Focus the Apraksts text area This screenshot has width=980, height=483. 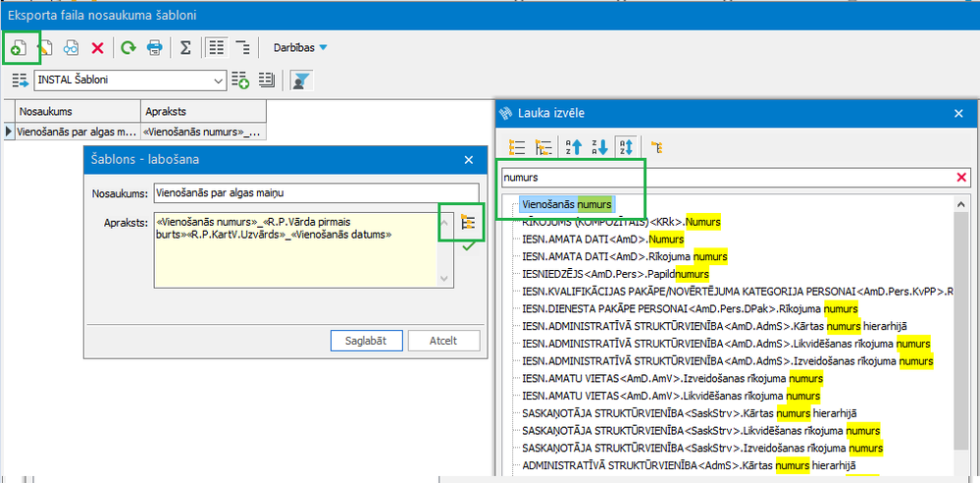pos(297,250)
